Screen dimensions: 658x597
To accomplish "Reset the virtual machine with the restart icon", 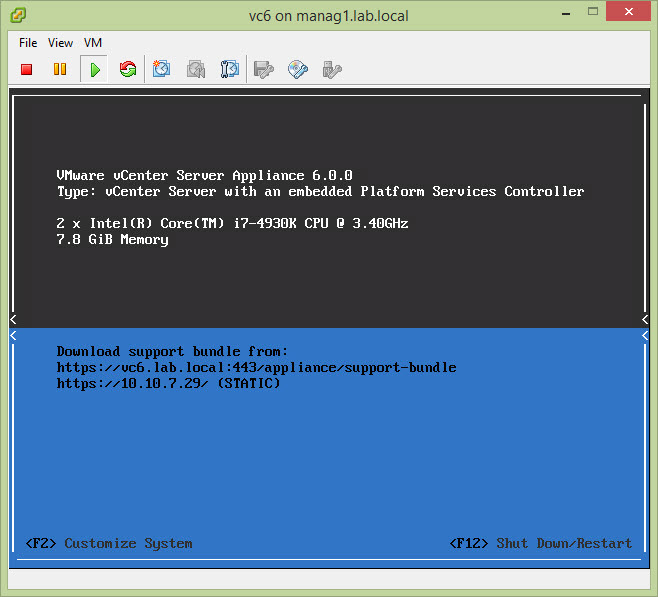I will pyautogui.click(x=128, y=69).
